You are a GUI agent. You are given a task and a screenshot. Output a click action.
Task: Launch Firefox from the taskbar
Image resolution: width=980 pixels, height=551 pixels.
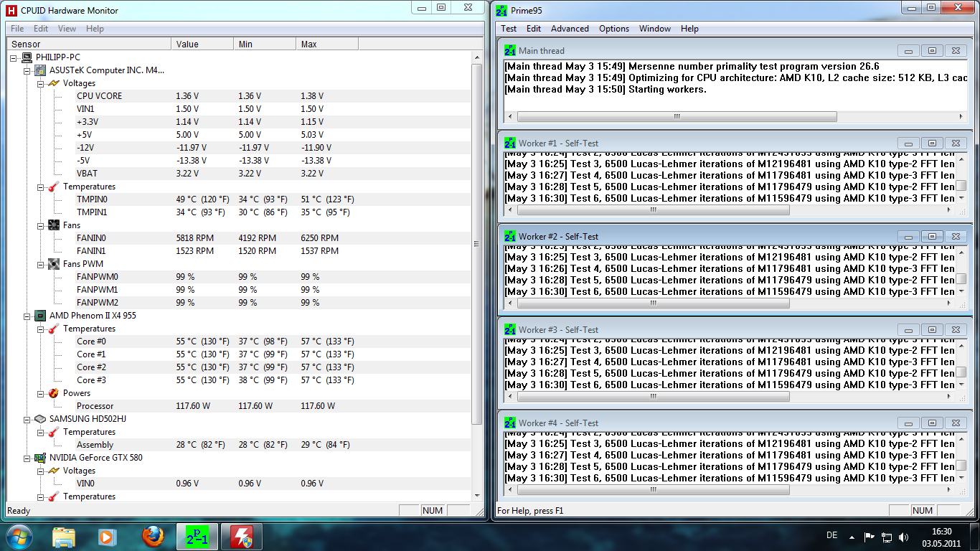tap(152, 537)
